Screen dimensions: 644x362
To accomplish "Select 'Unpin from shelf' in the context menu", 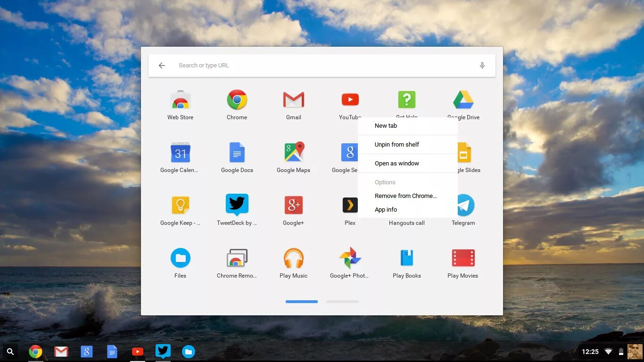I will pyautogui.click(x=396, y=144).
